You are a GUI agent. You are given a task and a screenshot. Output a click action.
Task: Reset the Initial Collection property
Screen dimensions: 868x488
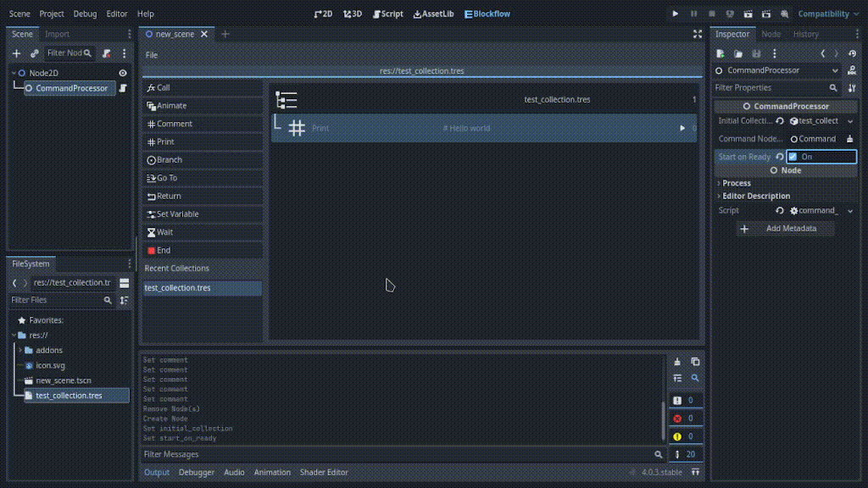[780, 121]
